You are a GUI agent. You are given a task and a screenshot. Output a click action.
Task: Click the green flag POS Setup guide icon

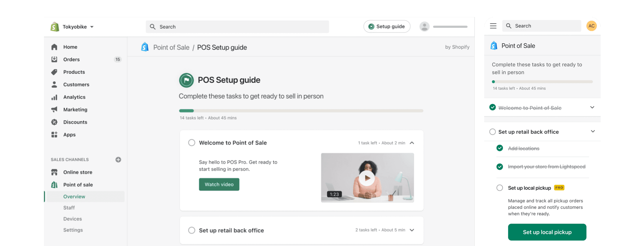coord(186,80)
